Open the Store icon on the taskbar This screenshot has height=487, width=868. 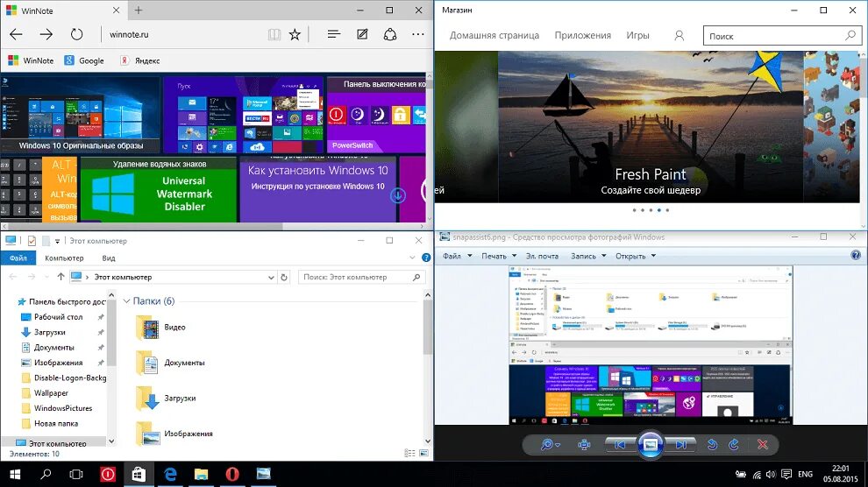(139, 474)
